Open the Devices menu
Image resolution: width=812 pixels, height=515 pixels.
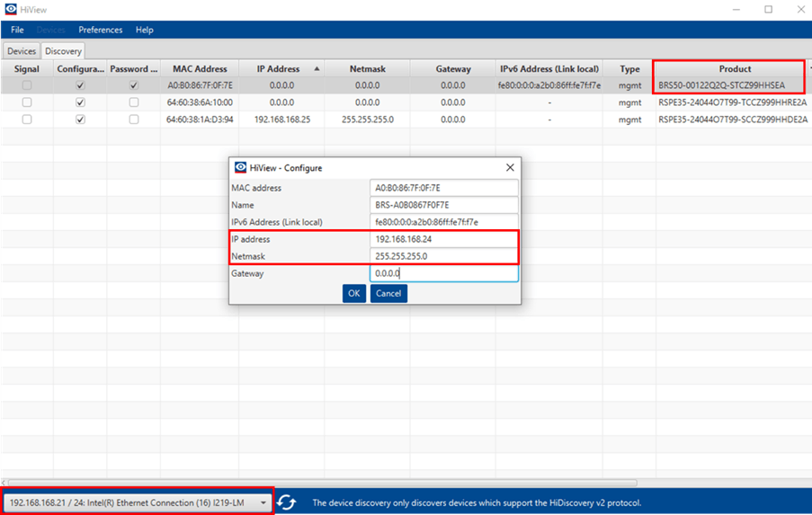coord(50,30)
